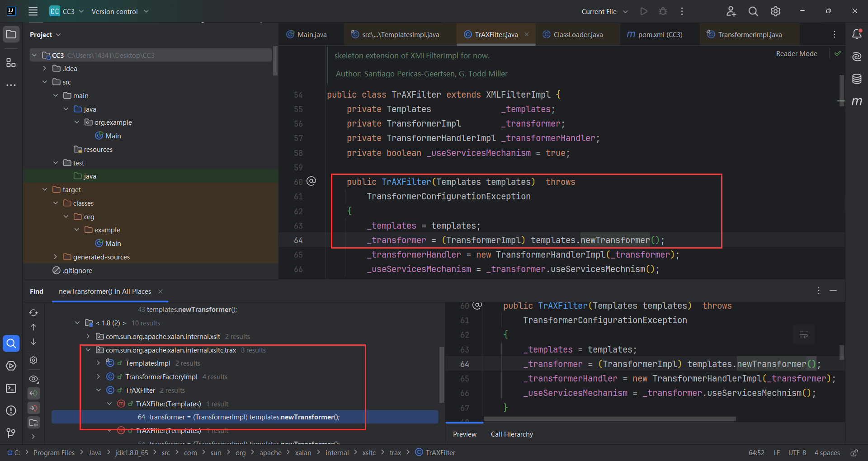Click 4 spaces indent setting
This screenshot has width=868, height=461.
pos(827,453)
